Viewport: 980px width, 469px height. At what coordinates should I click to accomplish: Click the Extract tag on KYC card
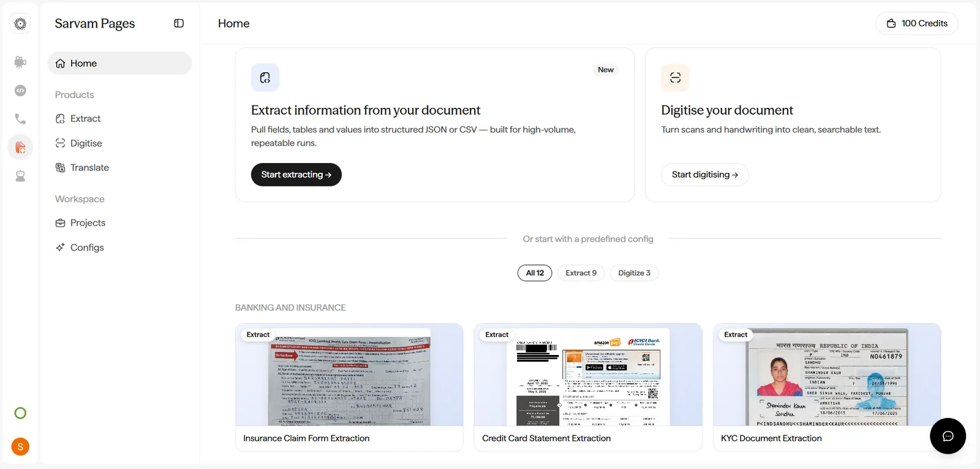click(x=736, y=335)
